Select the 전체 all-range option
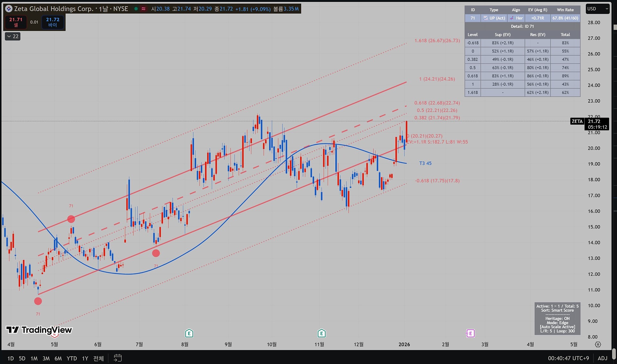The width and height of the screenshot is (617, 364). [x=98, y=358]
